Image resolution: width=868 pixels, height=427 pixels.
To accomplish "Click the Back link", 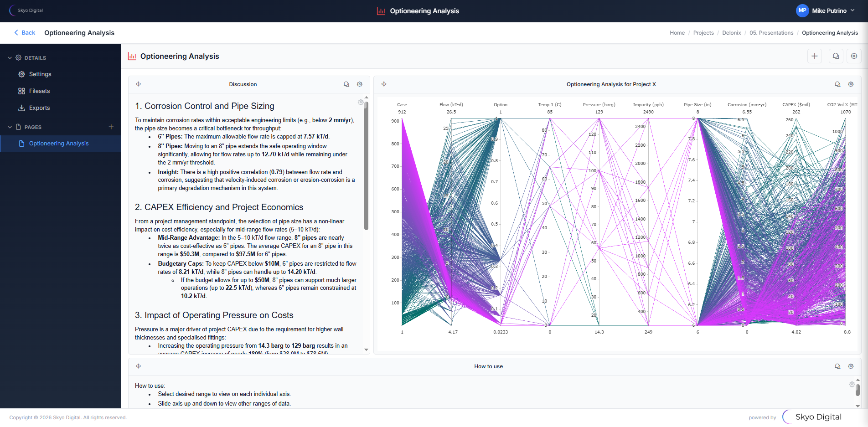I will [25, 32].
